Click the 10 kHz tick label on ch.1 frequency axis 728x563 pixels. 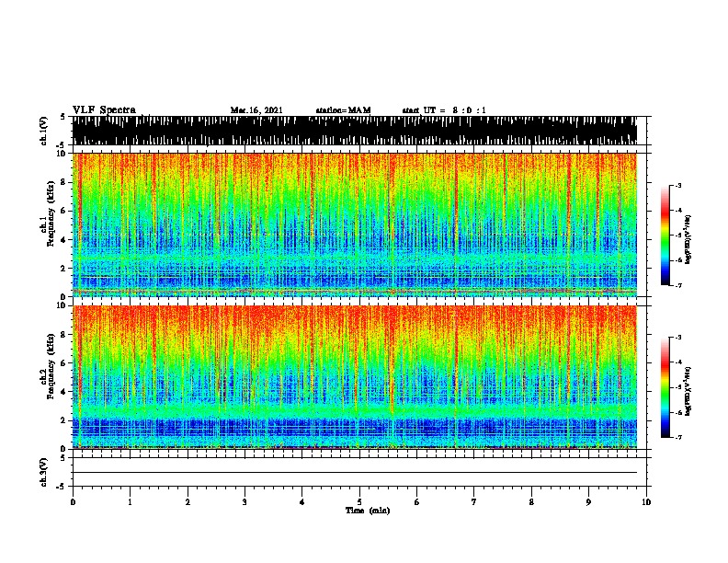(x=63, y=154)
